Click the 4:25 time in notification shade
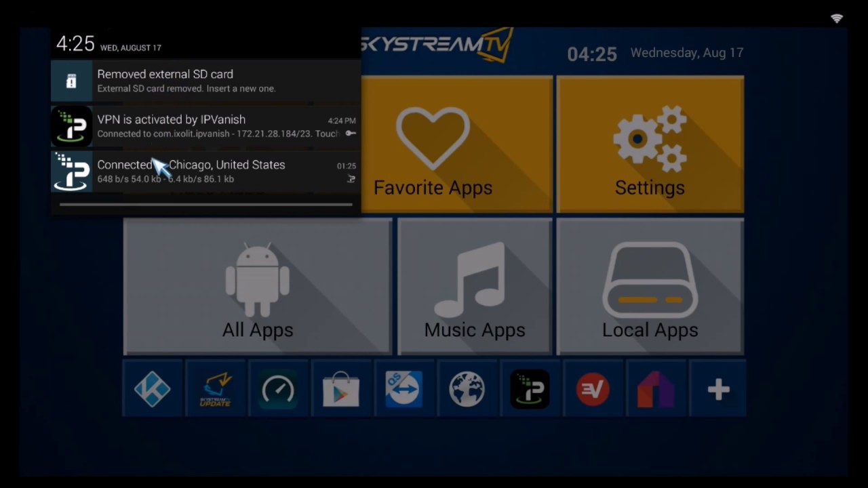 [75, 44]
